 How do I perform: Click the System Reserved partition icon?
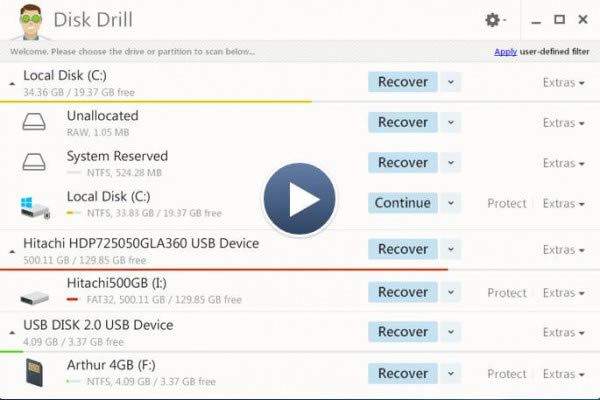pyautogui.click(x=35, y=163)
